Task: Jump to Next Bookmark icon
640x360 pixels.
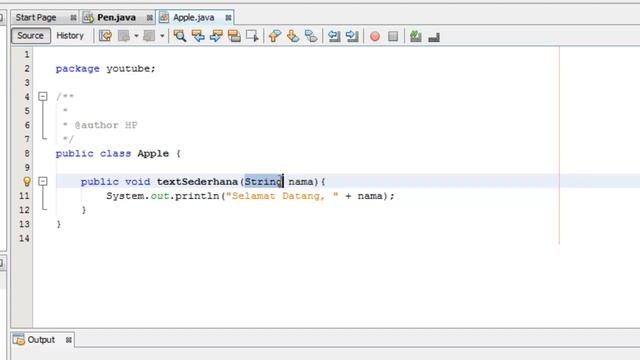Action: point(293,36)
